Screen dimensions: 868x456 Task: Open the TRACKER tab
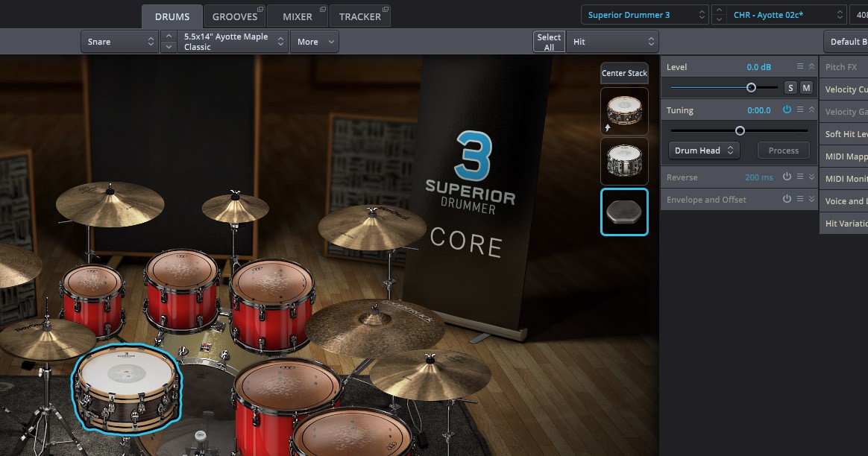click(x=360, y=16)
